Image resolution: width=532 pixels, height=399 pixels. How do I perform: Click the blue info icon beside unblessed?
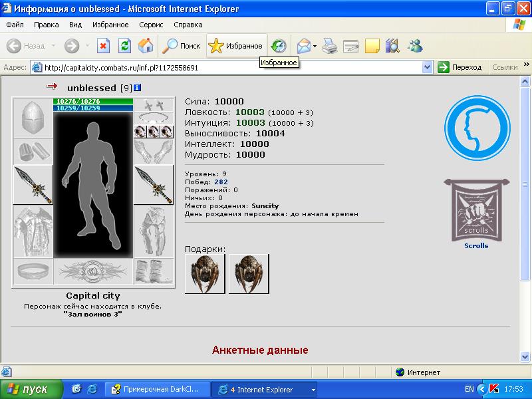[137, 88]
